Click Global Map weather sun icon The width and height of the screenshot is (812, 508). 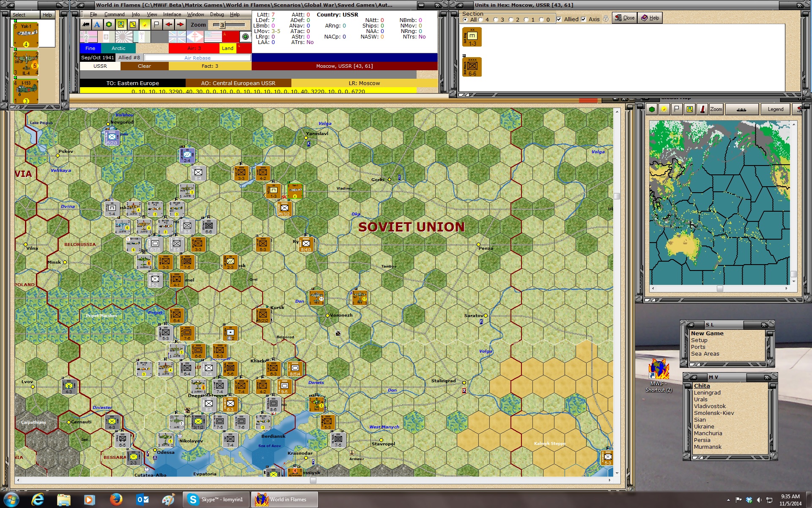[664, 109]
